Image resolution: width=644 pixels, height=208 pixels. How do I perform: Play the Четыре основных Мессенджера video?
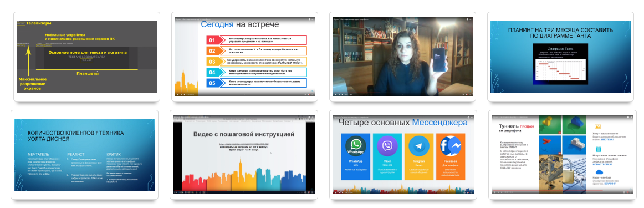[x=335, y=192]
